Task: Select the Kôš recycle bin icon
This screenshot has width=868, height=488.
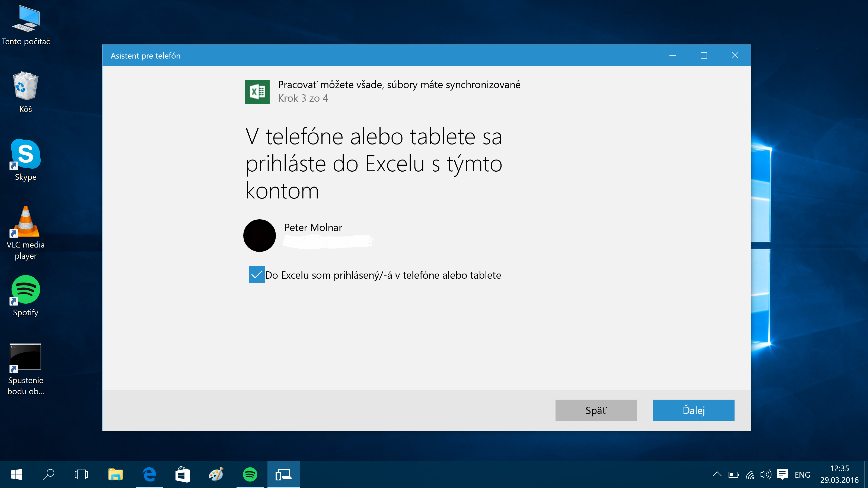Action: (x=25, y=92)
